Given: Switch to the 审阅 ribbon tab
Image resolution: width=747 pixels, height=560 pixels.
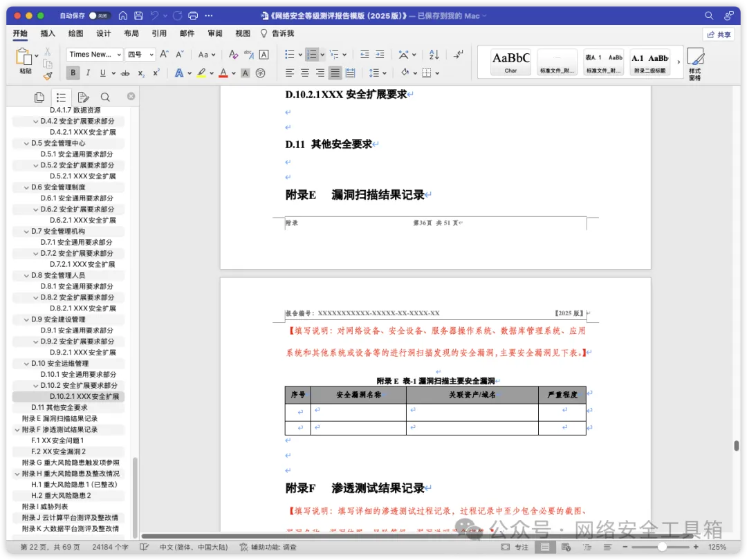Looking at the screenshot, I should (x=214, y=33).
